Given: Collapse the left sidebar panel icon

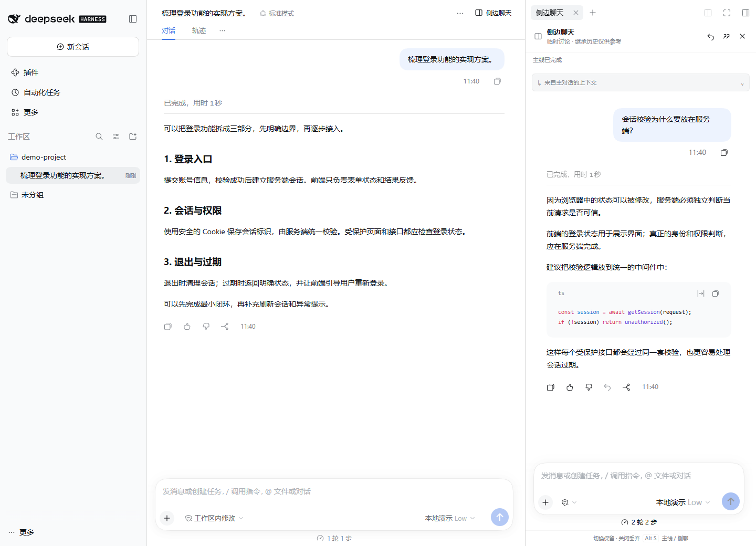Looking at the screenshot, I should pos(133,19).
